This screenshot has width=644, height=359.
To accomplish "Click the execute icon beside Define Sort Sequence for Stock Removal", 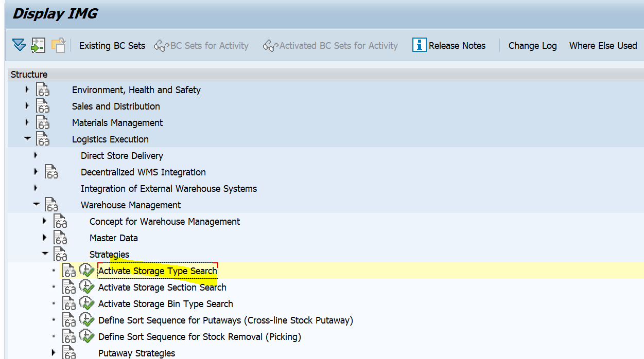I will point(87,336).
